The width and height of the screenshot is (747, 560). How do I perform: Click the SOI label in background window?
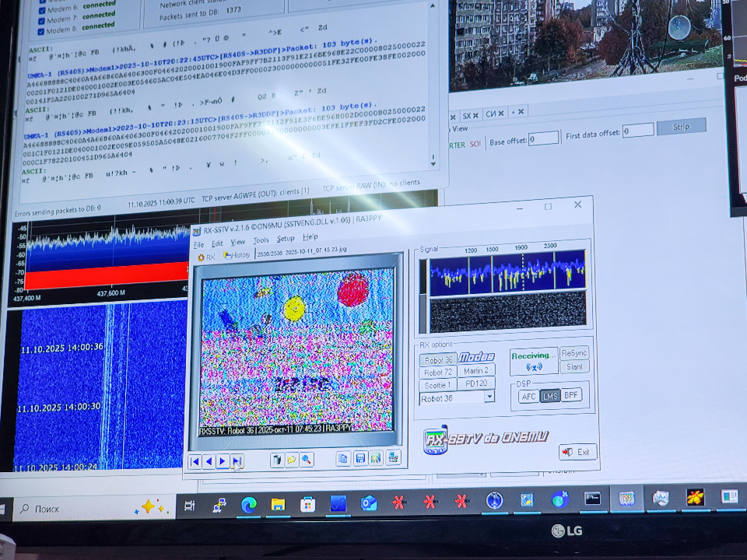coord(475,144)
